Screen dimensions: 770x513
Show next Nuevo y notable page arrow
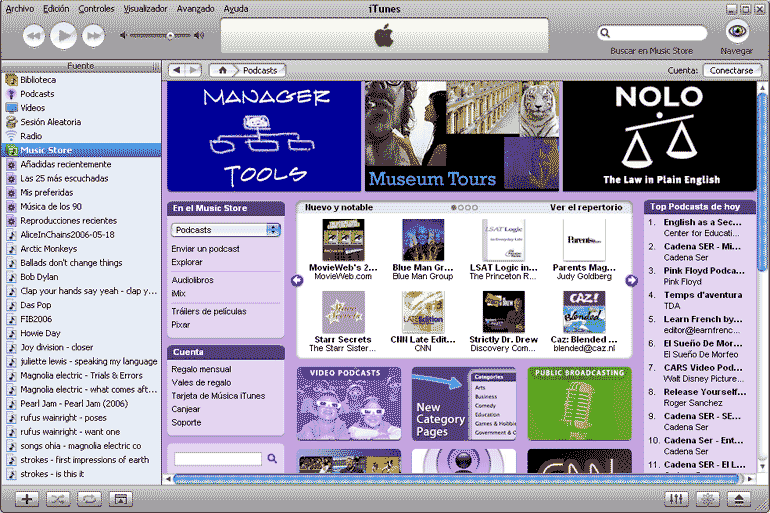pos(632,280)
